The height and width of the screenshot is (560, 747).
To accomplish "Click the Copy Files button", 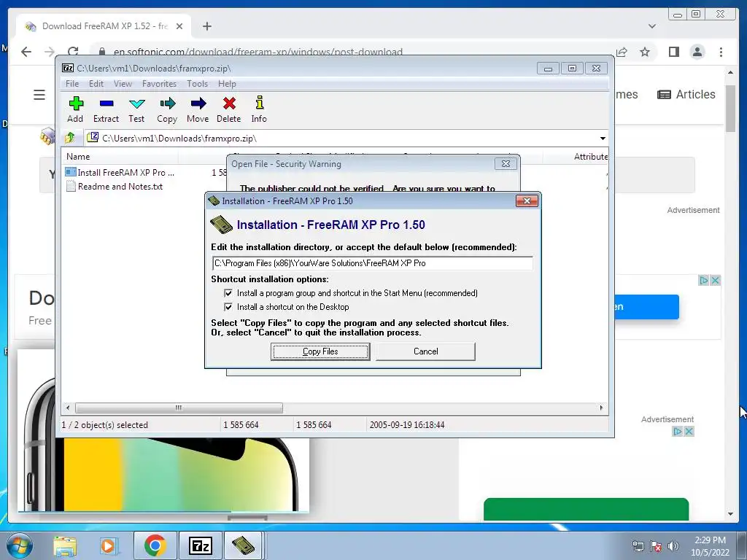I will (320, 351).
